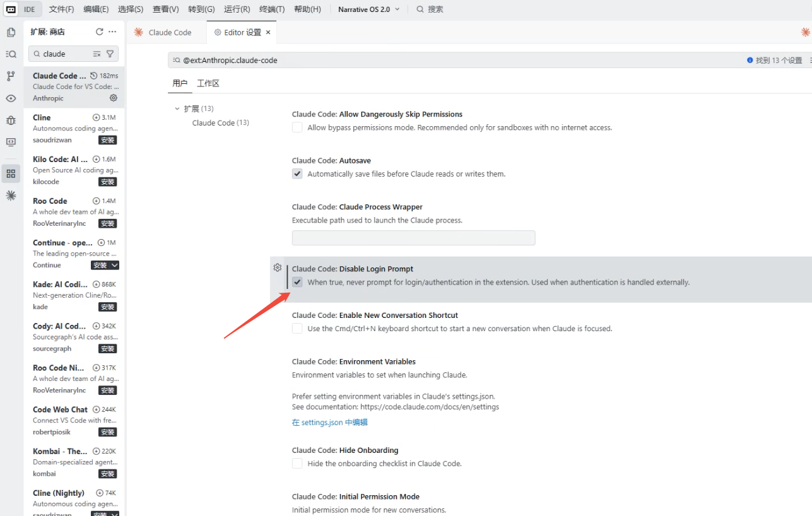Open the Remote Explorer monitor icon
This screenshot has width=812, height=516.
pos(11,142)
